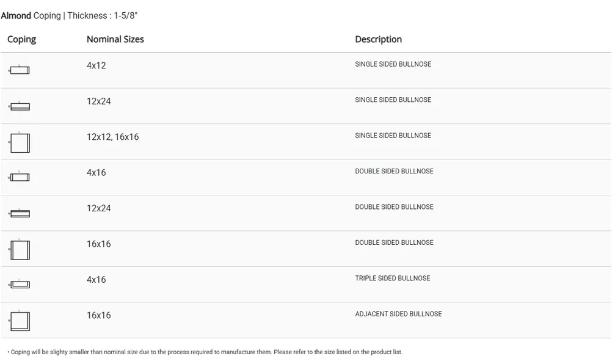This screenshot has height=364, width=615.
Task: Click the 16x16 adjacent sided bullnose icon
Action: click(20, 321)
